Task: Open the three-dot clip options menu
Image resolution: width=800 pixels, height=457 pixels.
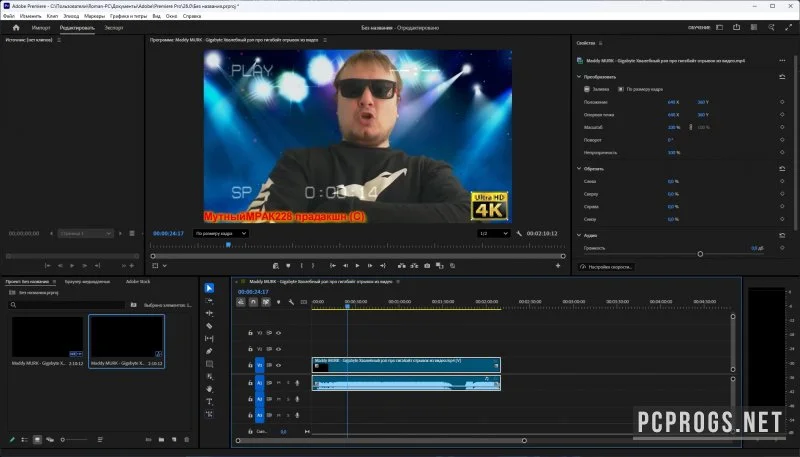Action: (782, 61)
